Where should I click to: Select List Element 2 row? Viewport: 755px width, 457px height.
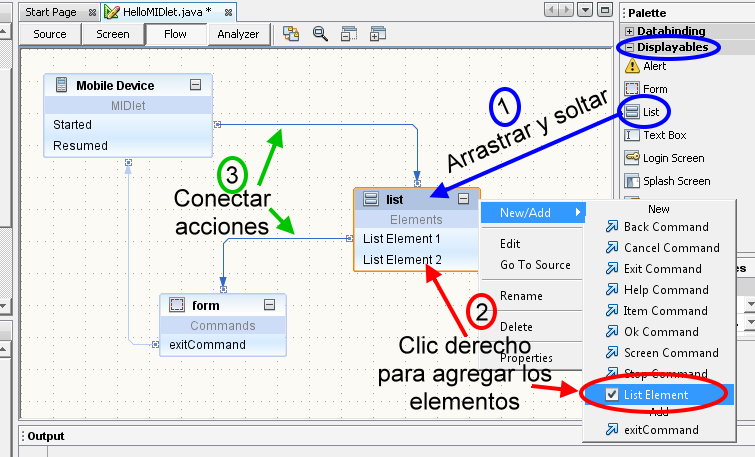(x=416, y=260)
